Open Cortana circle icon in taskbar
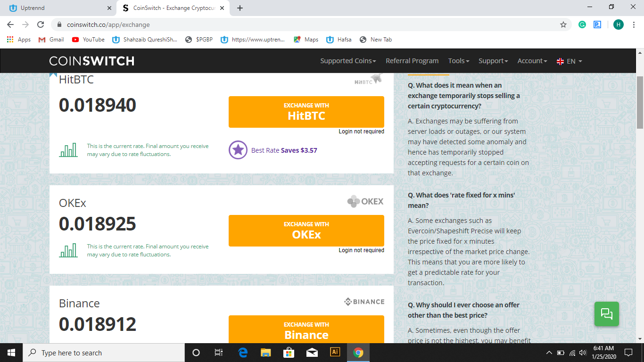644x362 pixels. pos(196,353)
